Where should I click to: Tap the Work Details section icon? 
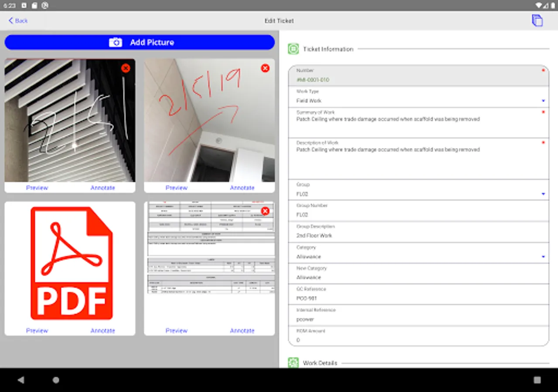click(293, 362)
